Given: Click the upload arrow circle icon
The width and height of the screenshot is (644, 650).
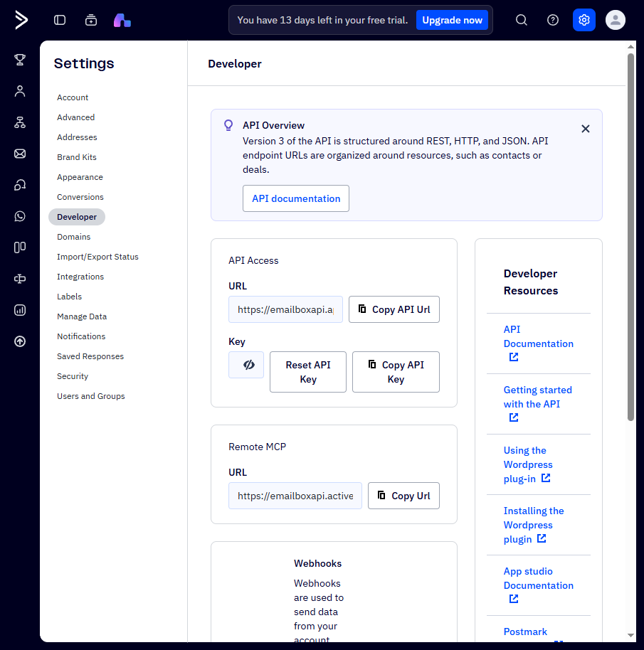Looking at the screenshot, I should pos(20,341).
